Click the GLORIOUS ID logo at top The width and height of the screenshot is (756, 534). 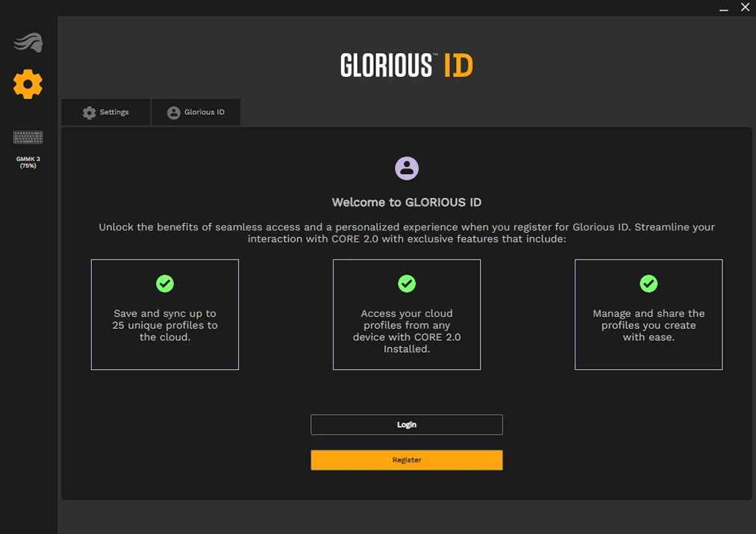click(407, 65)
